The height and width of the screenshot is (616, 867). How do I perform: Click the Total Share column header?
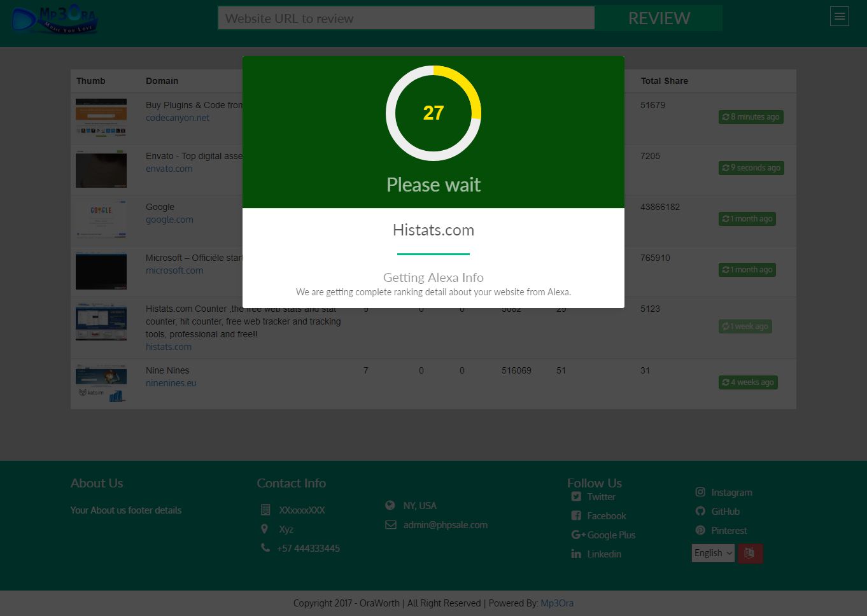tap(665, 81)
